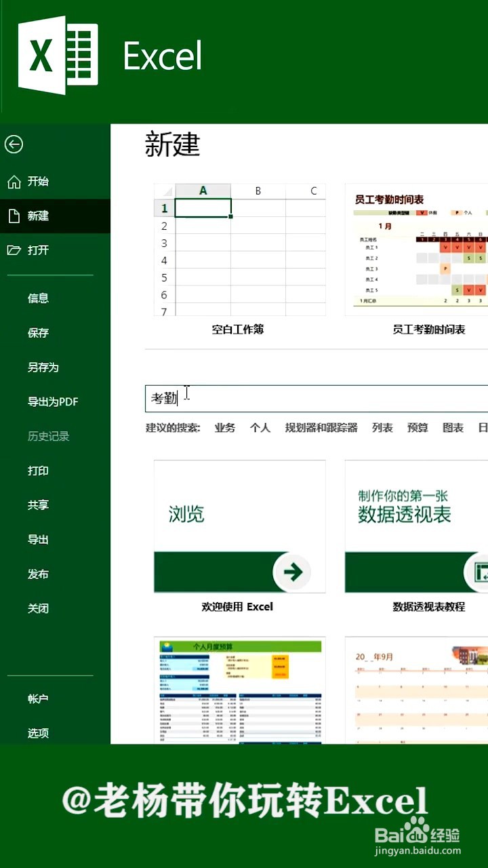Image resolution: width=488 pixels, height=868 pixels.
Task: Open the 空白工作簿 template thumbnail
Action: (x=240, y=250)
